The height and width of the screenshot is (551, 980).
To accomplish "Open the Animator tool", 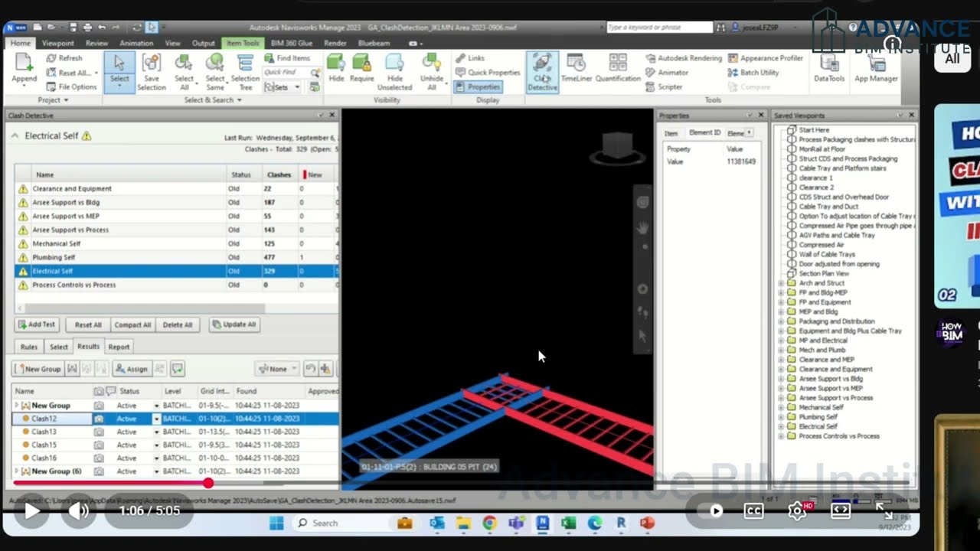I will coord(667,73).
